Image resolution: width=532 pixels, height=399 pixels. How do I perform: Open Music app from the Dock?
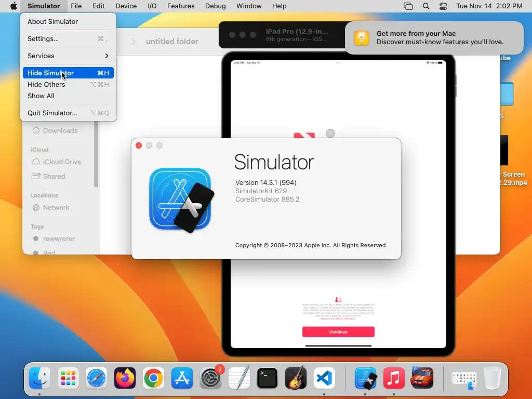tap(394, 378)
